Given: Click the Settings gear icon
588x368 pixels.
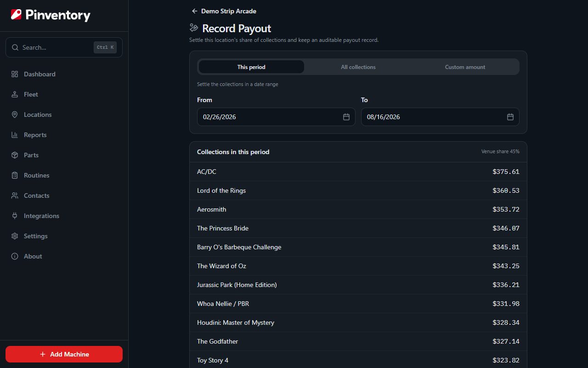Looking at the screenshot, I should (15, 236).
